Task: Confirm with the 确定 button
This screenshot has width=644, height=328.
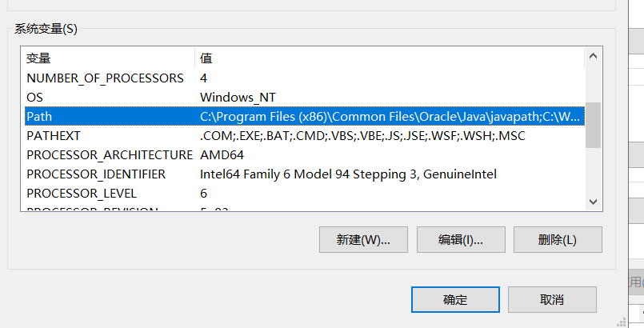Action: pyautogui.click(x=455, y=300)
